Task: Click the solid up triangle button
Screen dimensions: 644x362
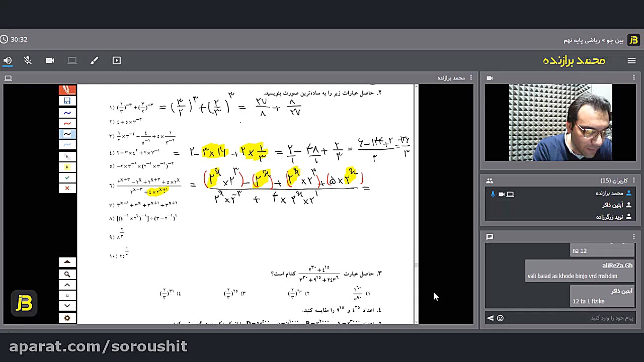Action: [x=67, y=262]
